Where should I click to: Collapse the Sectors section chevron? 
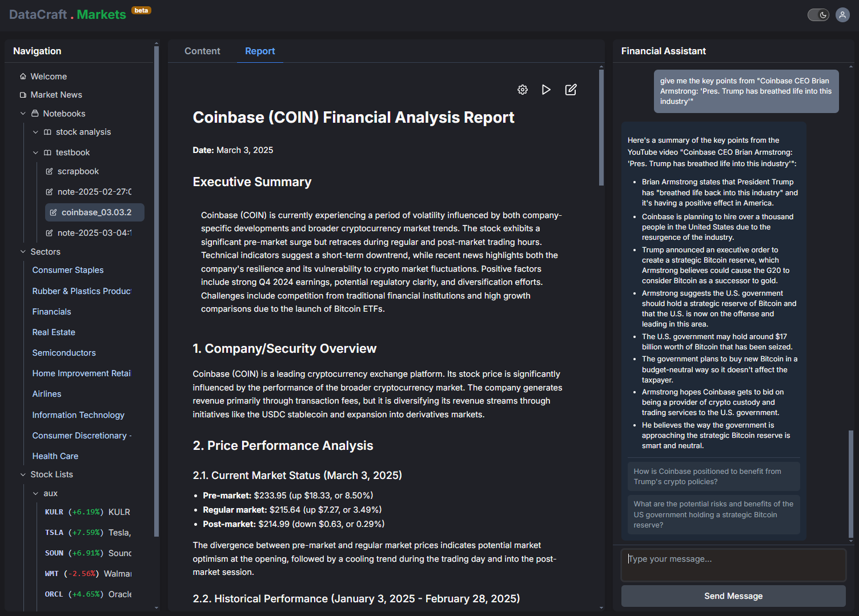(23, 252)
